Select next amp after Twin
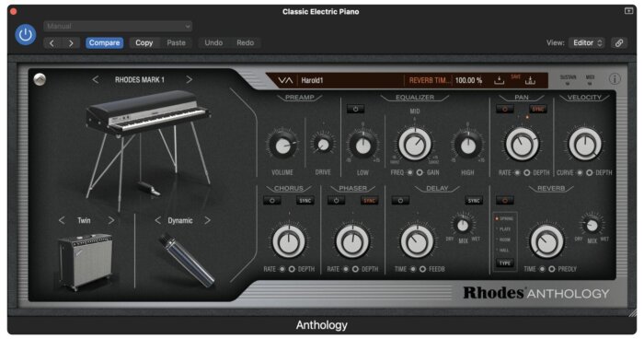Viewport: 644px width, 339px height. (x=111, y=220)
